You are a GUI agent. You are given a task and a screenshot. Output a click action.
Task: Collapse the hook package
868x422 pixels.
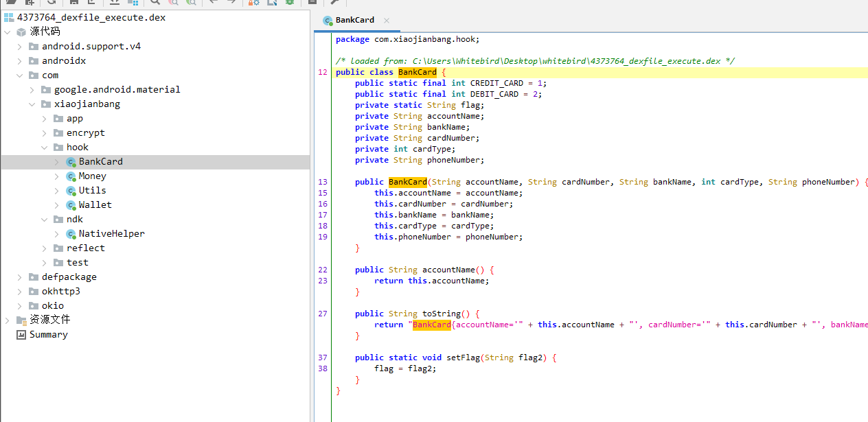pyautogui.click(x=44, y=148)
